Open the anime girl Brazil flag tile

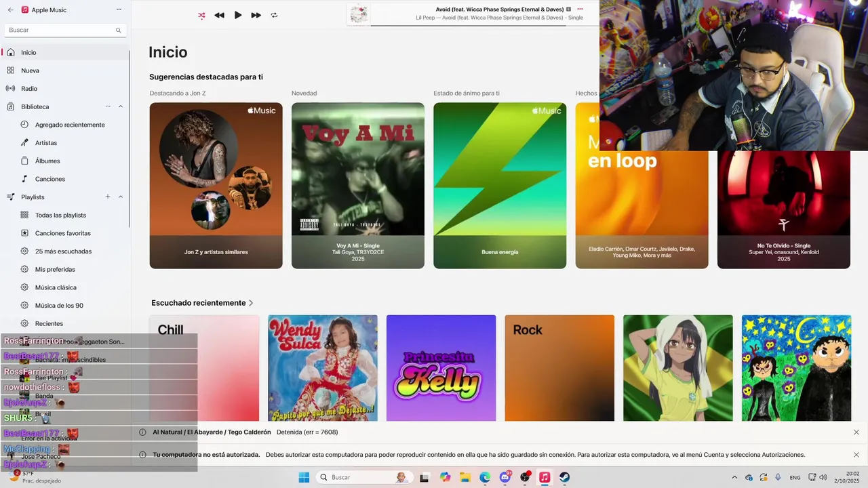tap(678, 368)
